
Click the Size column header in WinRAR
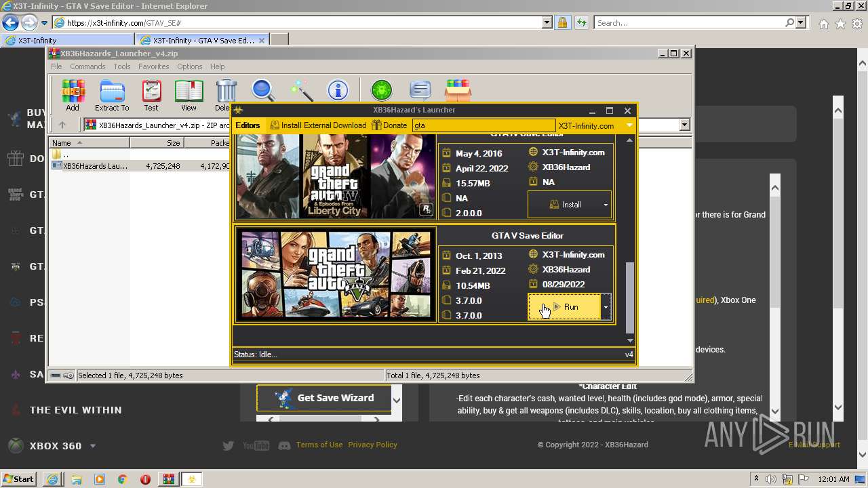click(156, 143)
